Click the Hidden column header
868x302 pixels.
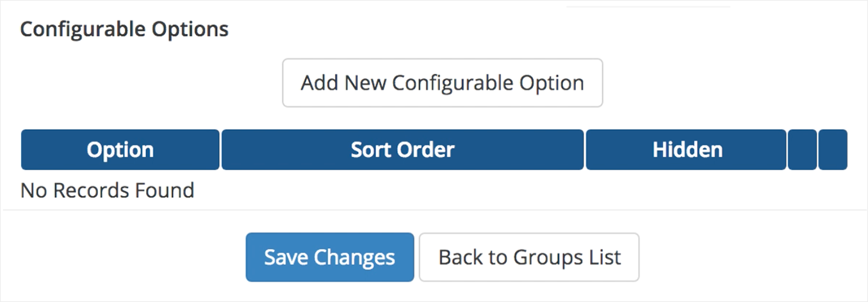click(686, 150)
